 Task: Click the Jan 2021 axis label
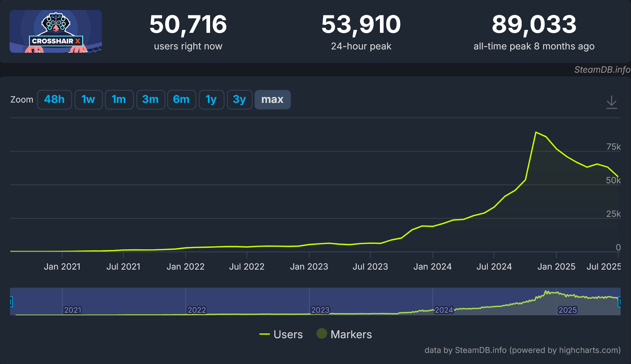click(62, 267)
